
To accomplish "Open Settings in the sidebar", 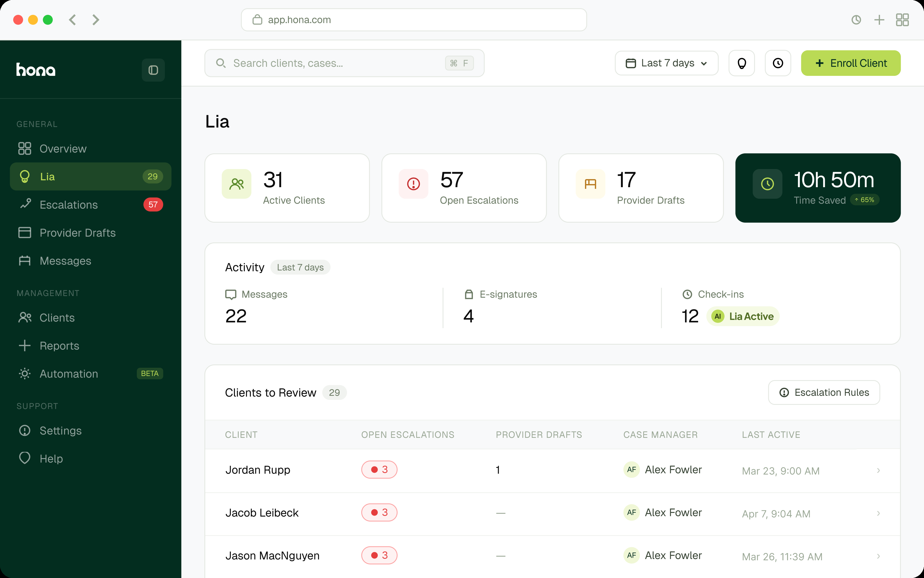I will 91,430.
